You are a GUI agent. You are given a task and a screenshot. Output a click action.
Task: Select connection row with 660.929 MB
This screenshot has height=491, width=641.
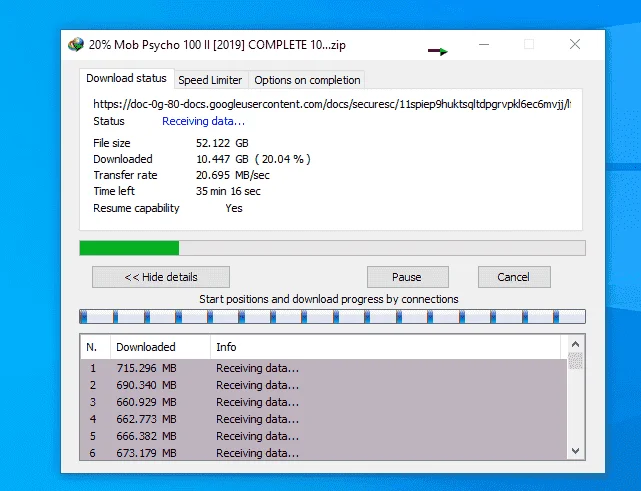[324, 402]
